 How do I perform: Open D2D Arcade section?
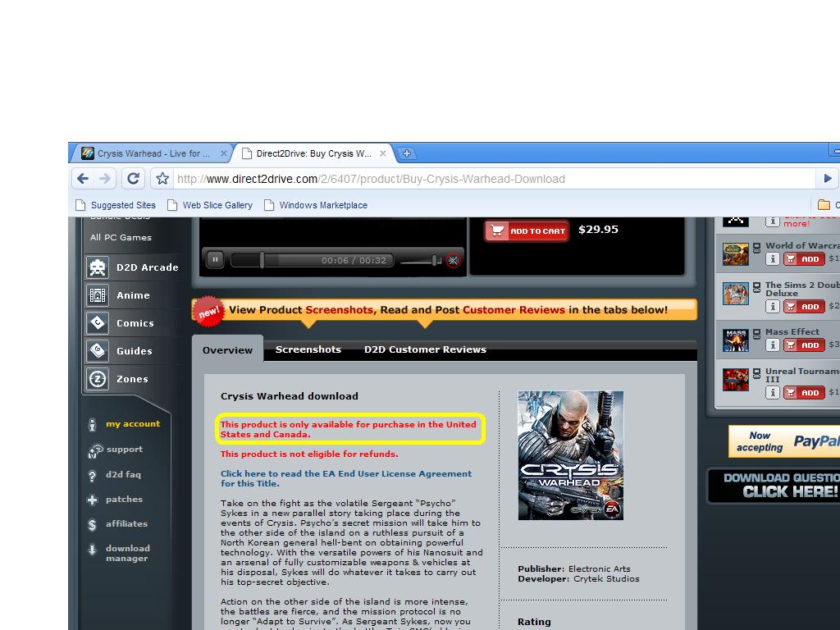(148, 267)
